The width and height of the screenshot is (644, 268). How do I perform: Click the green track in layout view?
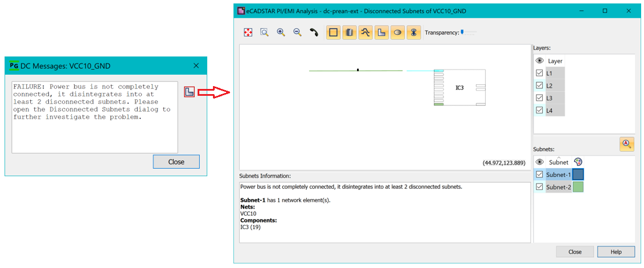coord(356,71)
